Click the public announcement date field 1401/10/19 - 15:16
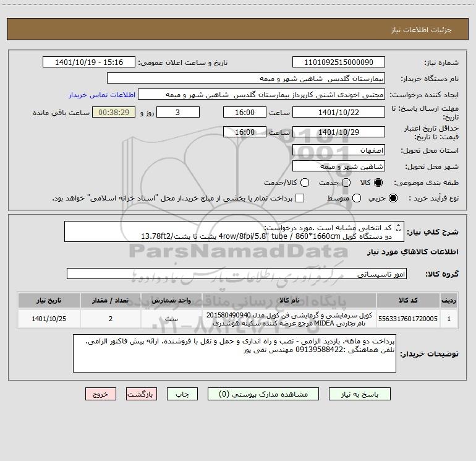This screenshot has height=461, width=476. [89, 62]
